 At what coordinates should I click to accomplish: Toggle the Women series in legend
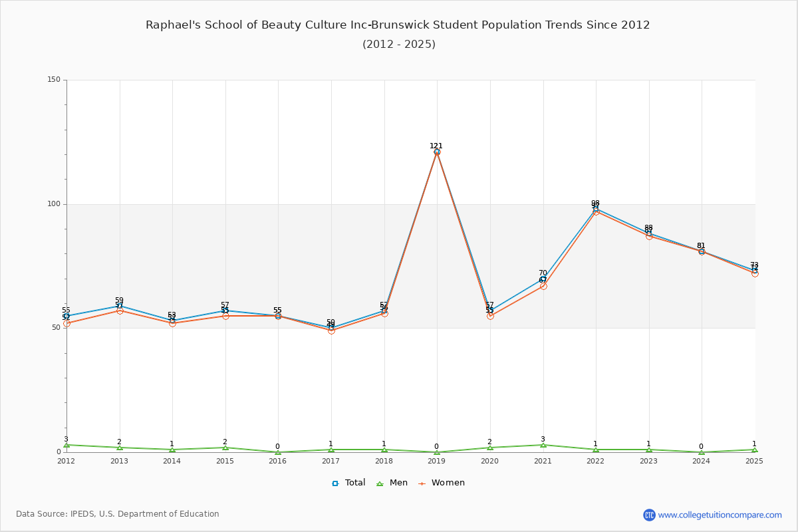tap(441, 483)
